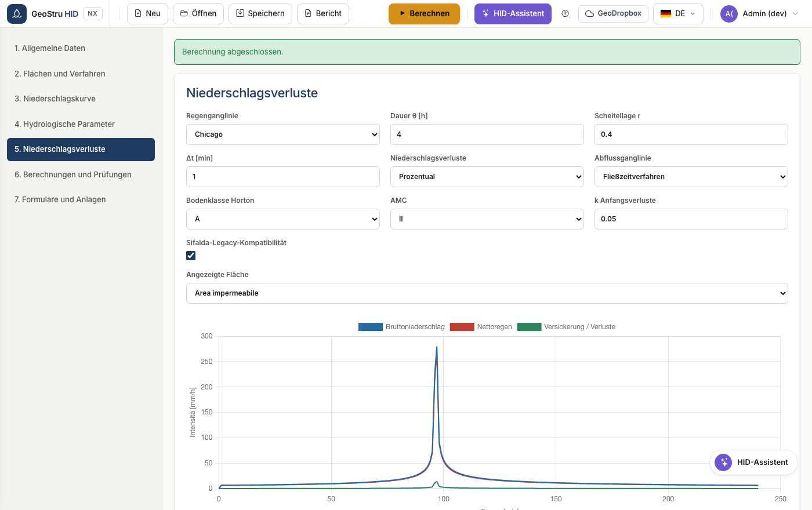
Task: Toggle Versickerung / Verluste legend entry
Action: tap(566, 327)
